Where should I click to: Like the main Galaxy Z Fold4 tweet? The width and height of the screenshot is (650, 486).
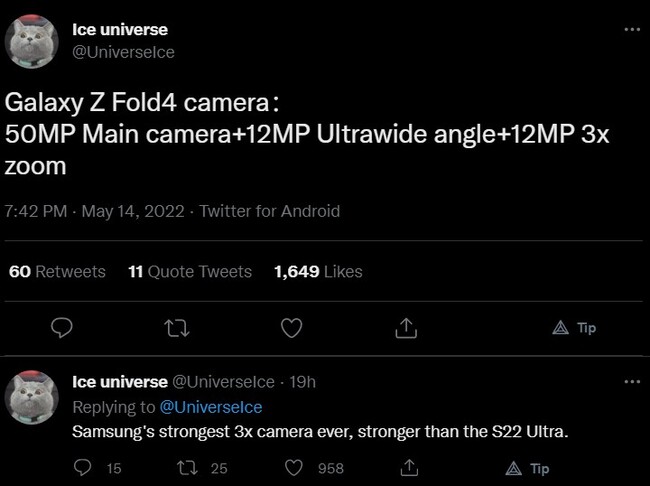[292, 328]
